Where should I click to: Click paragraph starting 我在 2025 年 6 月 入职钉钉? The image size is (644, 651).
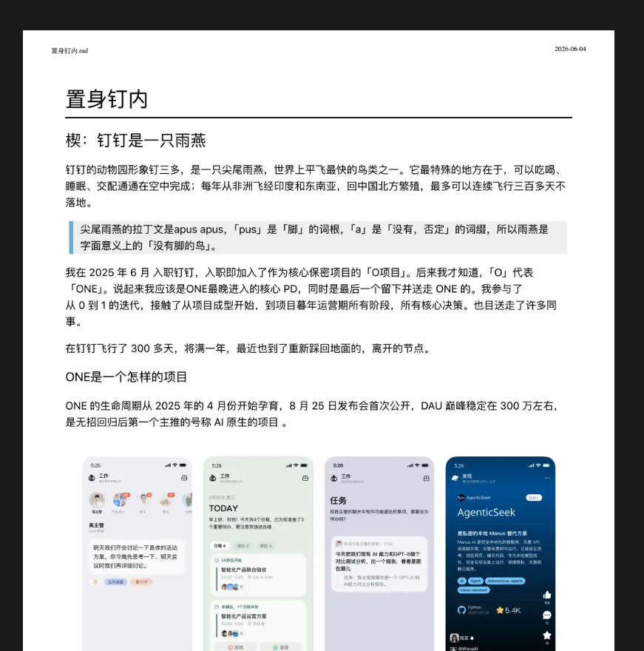click(311, 297)
